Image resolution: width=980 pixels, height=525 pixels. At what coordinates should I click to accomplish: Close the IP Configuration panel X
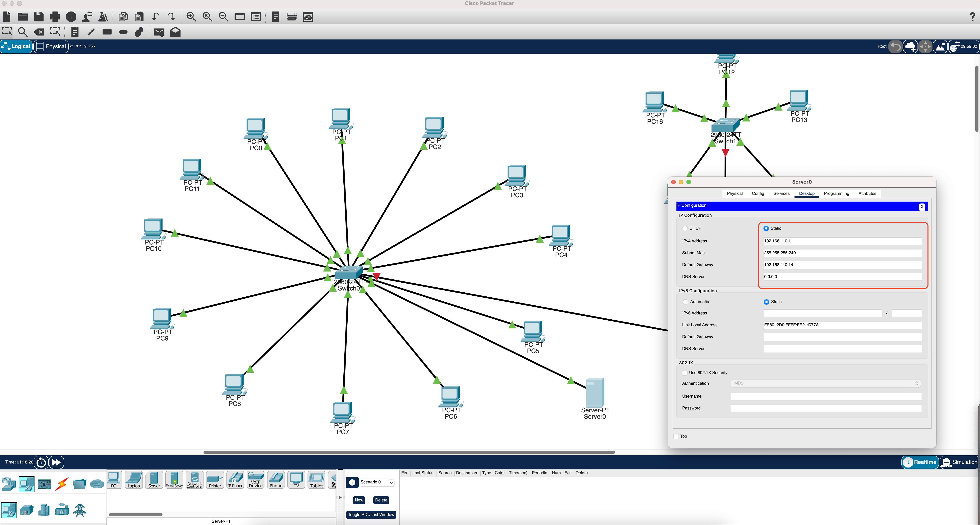(x=922, y=207)
